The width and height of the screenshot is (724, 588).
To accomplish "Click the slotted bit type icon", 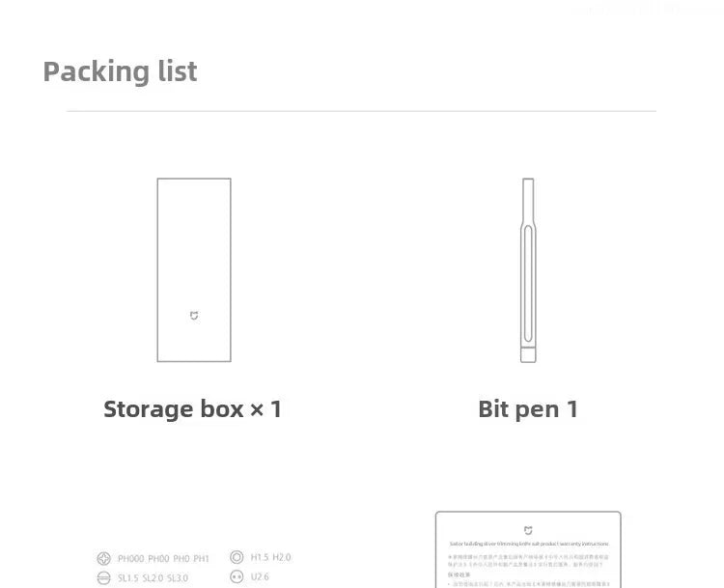I will click(104, 578).
